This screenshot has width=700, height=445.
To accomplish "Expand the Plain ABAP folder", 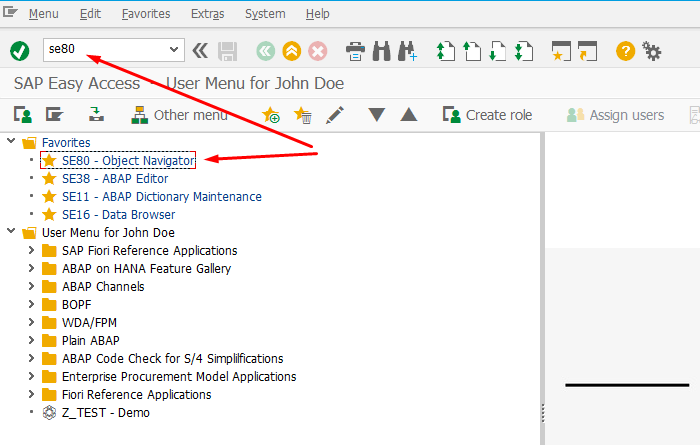I will 31,340.
